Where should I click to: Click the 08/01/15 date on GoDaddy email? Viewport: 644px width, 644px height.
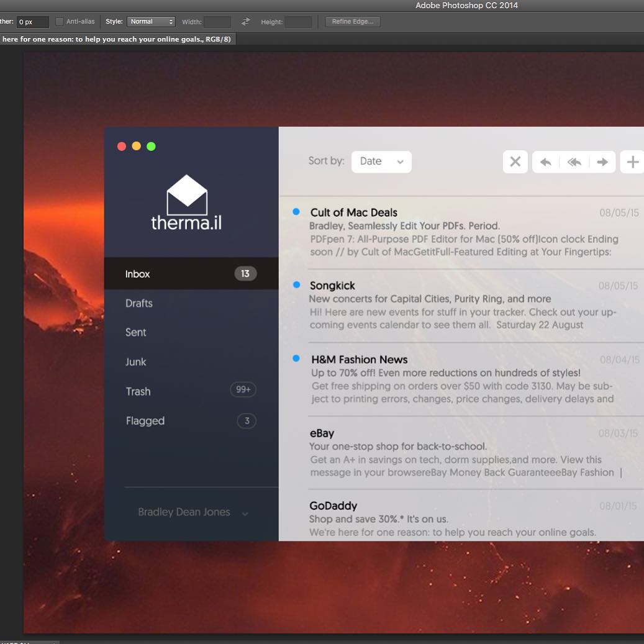618,506
